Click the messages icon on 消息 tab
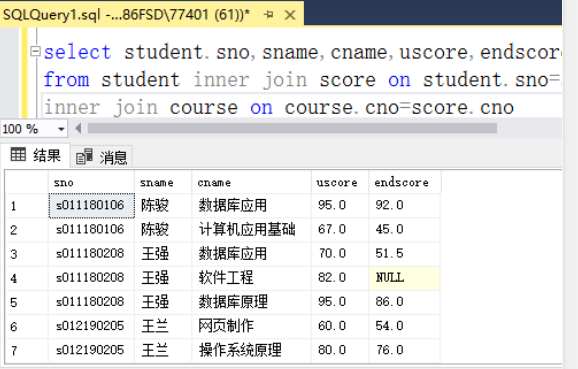578x369 pixels. [84, 157]
